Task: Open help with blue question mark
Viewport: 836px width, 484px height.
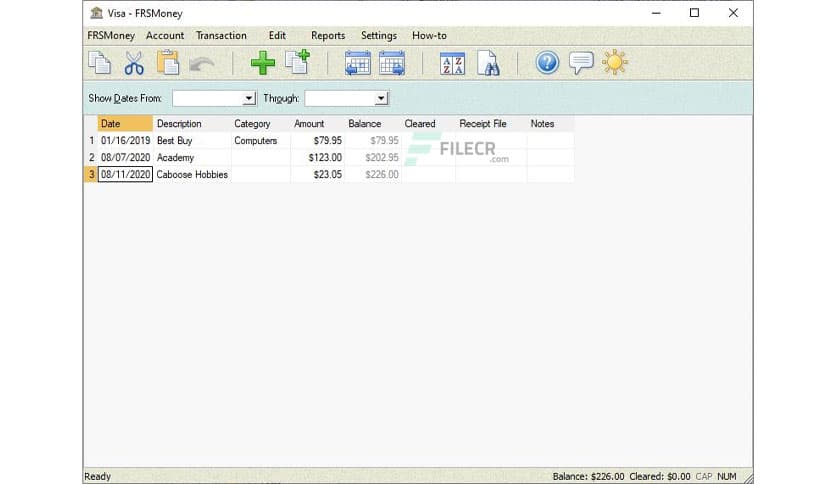Action: tap(547, 62)
